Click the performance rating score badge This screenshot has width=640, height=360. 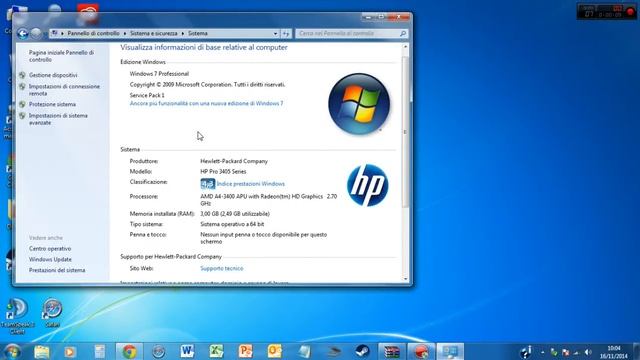[x=207, y=184]
